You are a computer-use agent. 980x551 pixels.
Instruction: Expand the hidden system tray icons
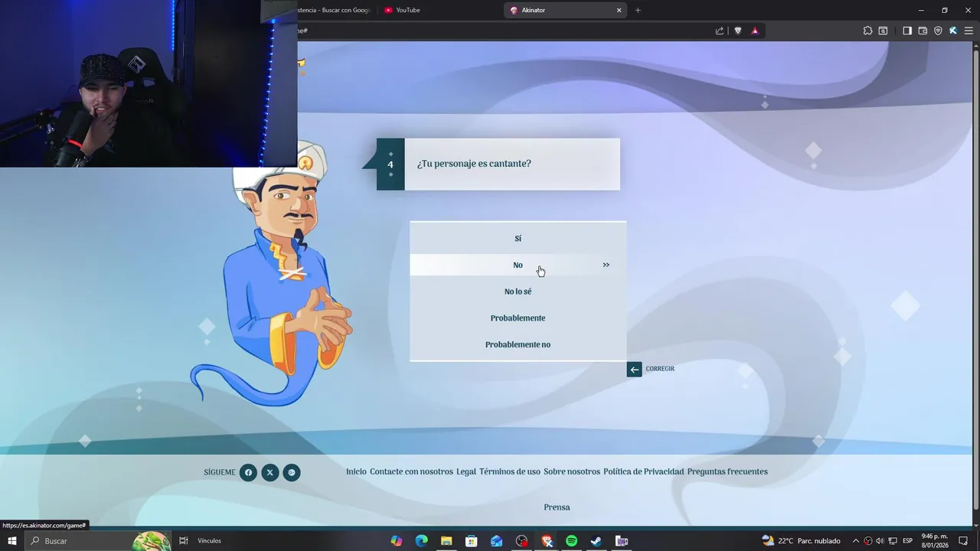(x=856, y=541)
